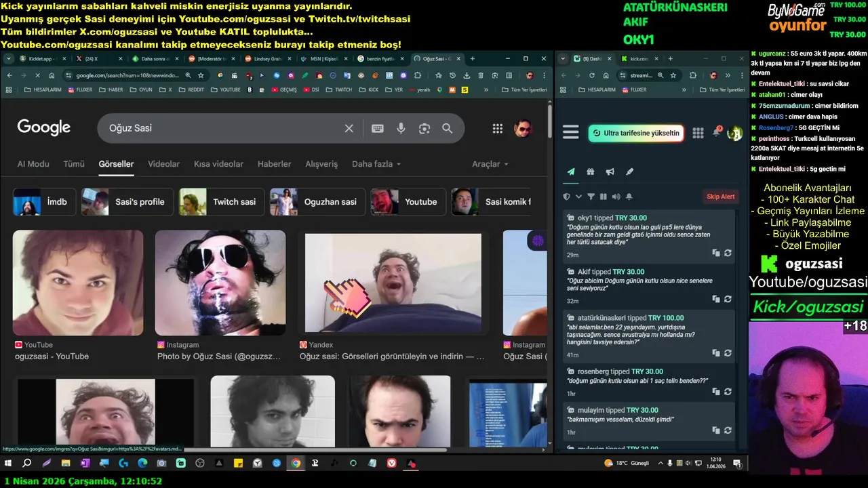Image resolution: width=868 pixels, height=488 pixels.
Task: Replay the Akif tip alert
Action: (728, 299)
